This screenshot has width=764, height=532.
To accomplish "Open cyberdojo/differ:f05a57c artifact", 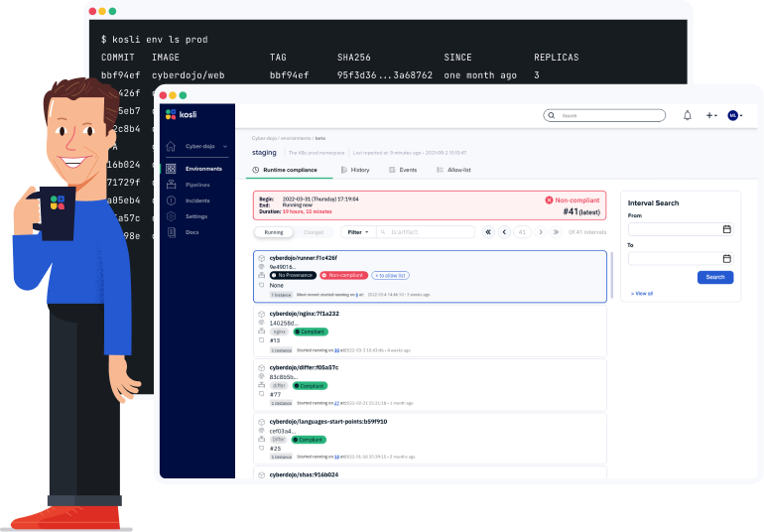I will pyautogui.click(x=304, y=367).
